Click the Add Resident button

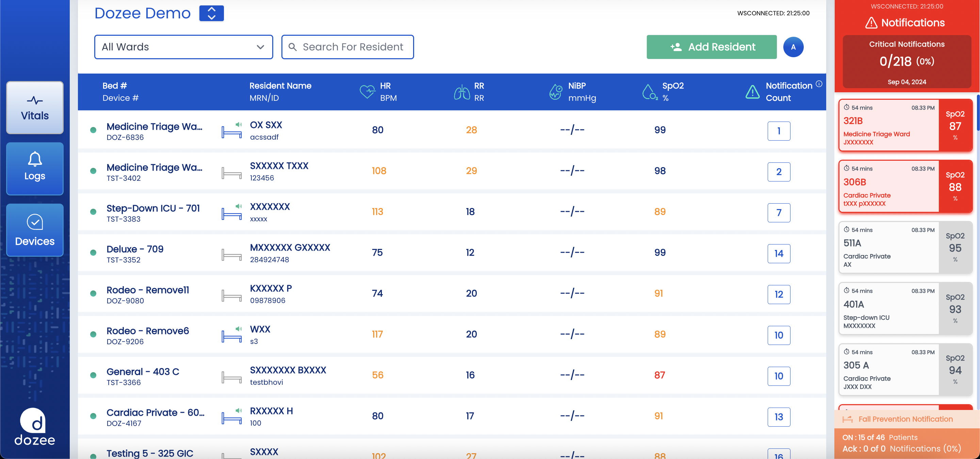(x=711, y=47)
